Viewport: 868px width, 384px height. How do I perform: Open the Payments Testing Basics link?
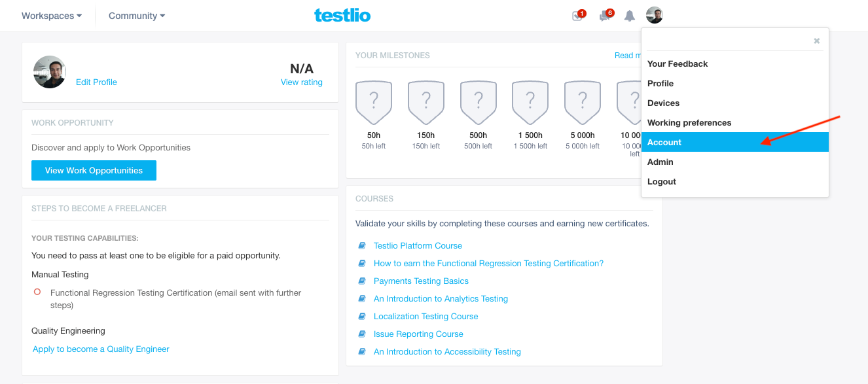coord(421,281)
